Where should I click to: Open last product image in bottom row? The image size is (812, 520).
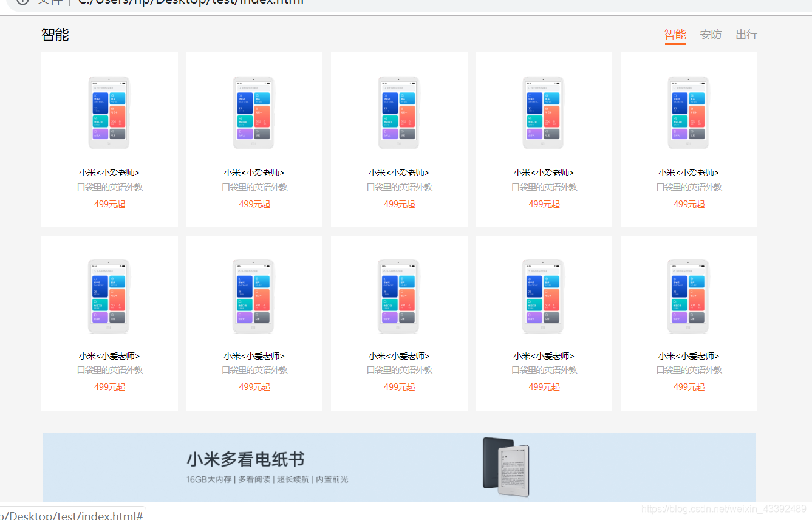(x=689, y=296)
